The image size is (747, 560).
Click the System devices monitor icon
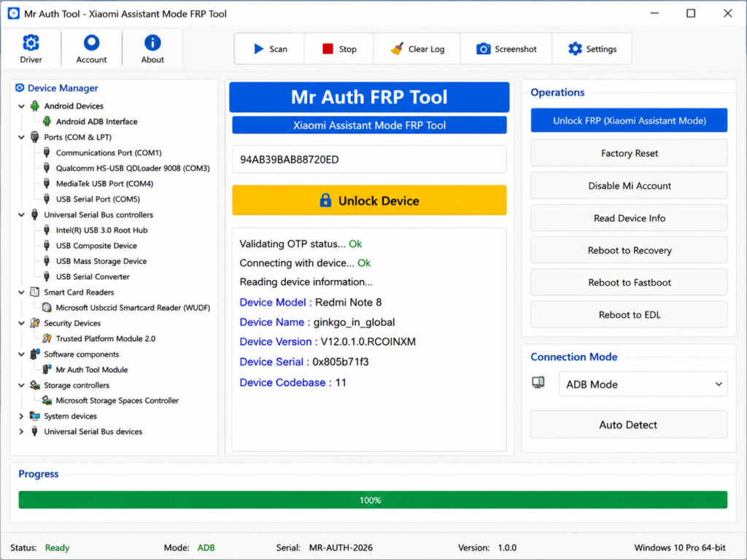tap(35, 416)
